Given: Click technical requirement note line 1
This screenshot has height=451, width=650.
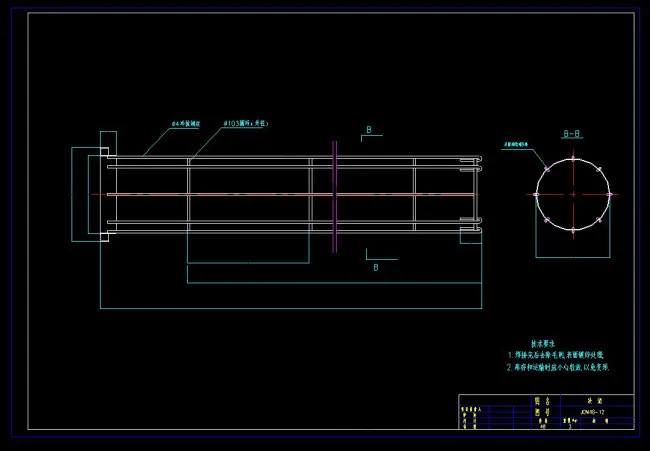Looking at the screenshot, I should (556, 355).
